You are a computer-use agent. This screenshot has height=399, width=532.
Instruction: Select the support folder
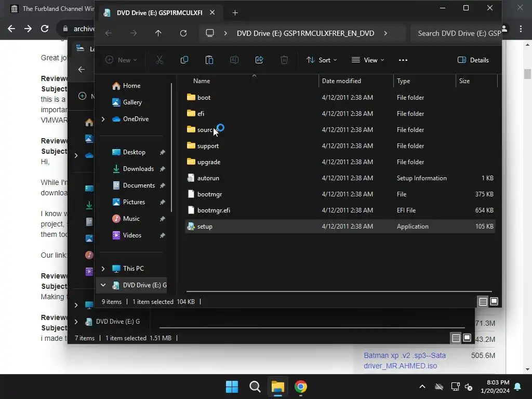340,146
